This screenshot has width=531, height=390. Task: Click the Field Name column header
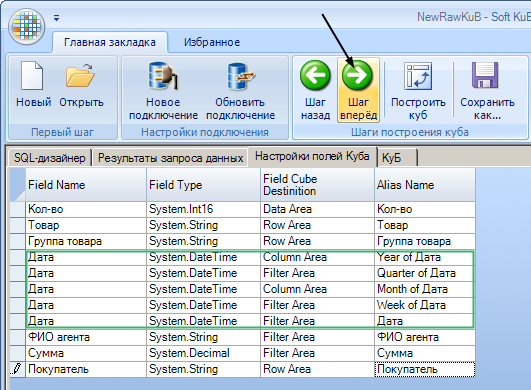point(86,185)
